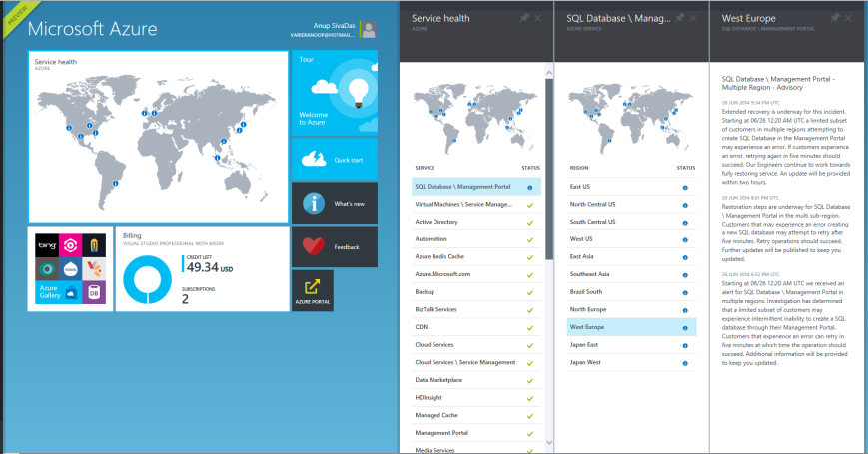Select Cloud Services \ Service Management row
The width and height of the screenshot is (868, 454).
[476, 363]
